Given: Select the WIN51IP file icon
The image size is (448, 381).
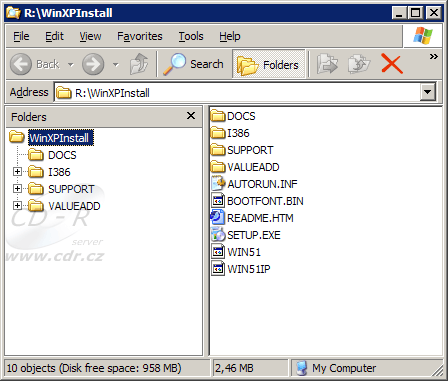Looking at the screenshot, I should [x=218, y=269].
